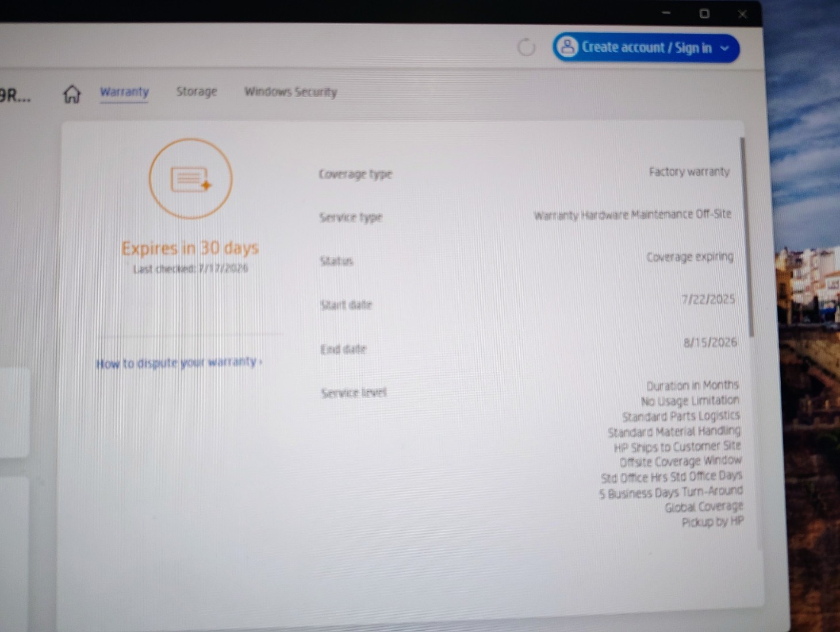Click the End date value 8/15/2026
The width and height of the screenshot is (840, 632).
[x=710, y=342]
